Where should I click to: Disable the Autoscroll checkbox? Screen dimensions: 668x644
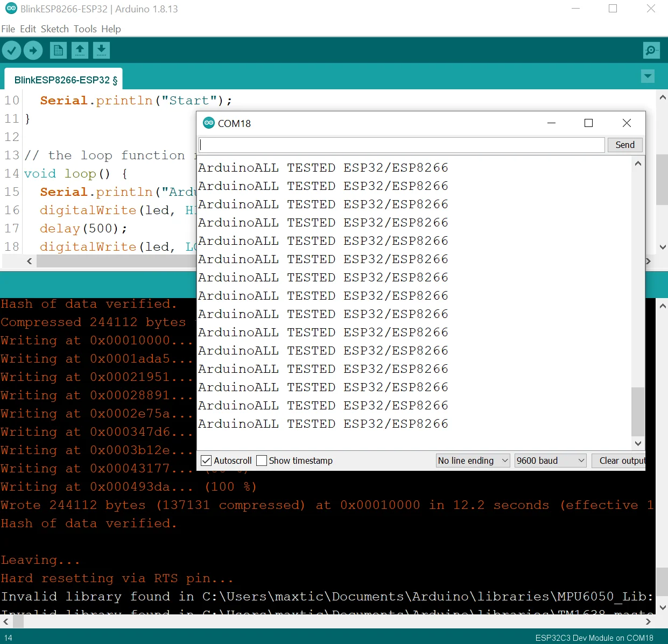point(206,461)
